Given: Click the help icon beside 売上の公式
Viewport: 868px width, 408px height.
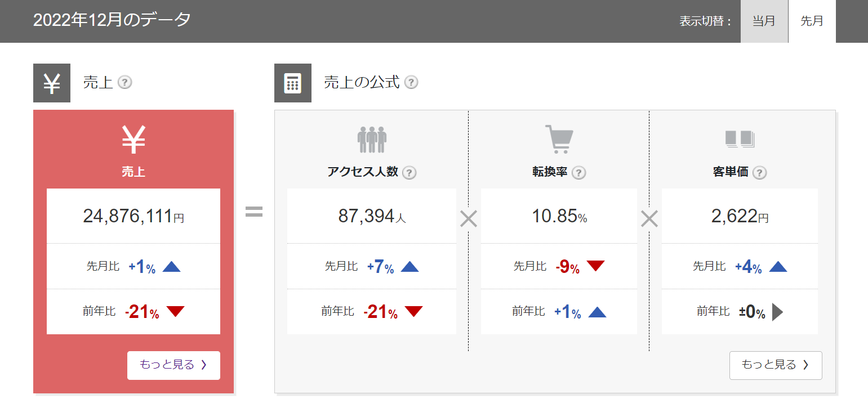Looking at the screenshot, I should click(412, 83).
